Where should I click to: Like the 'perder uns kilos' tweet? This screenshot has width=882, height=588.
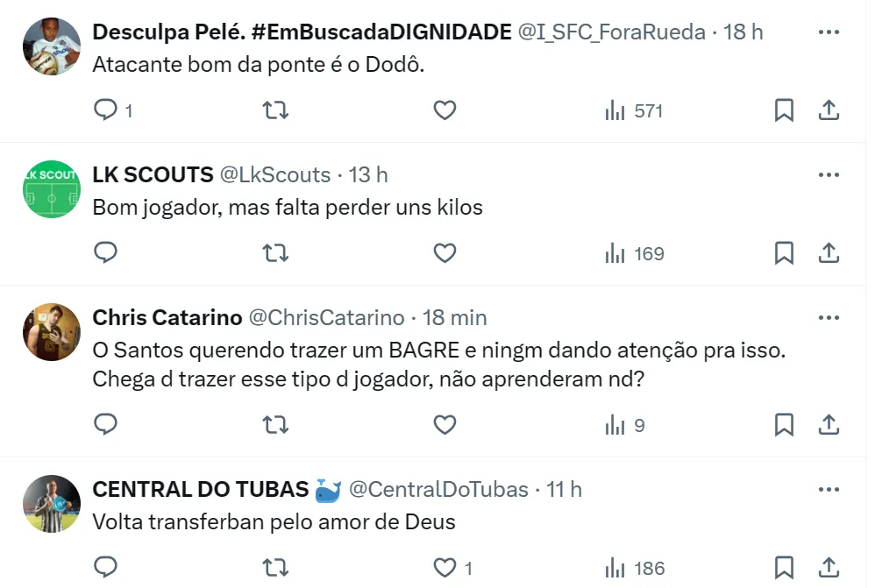[x=445, y=253]
